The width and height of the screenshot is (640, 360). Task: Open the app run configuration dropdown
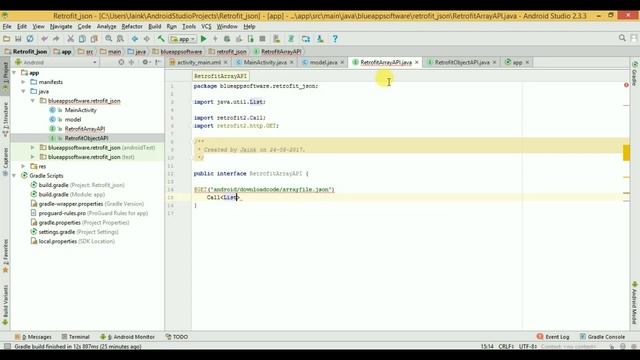click(x=182, y=39)
